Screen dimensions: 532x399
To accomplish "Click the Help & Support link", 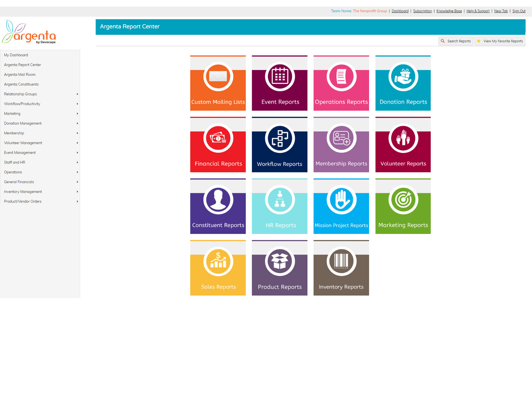I will (x=478, y=11).
